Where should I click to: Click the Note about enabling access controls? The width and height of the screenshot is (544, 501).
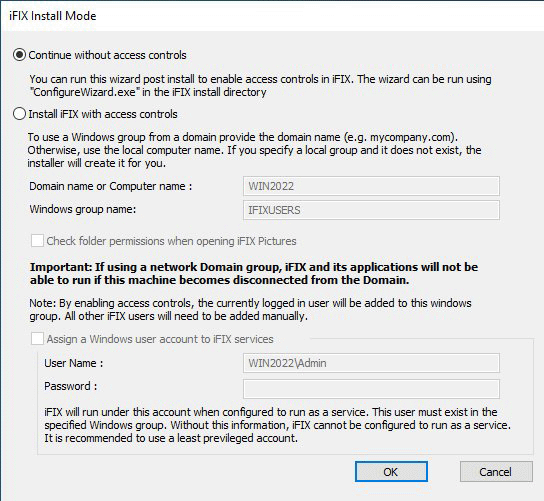[x=250, y=309]
